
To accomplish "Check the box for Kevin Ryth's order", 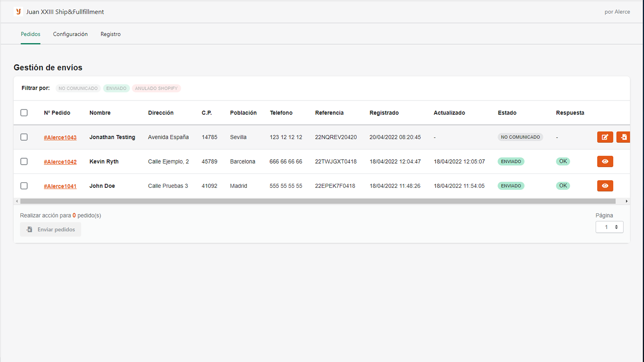I will coord(24,161).
